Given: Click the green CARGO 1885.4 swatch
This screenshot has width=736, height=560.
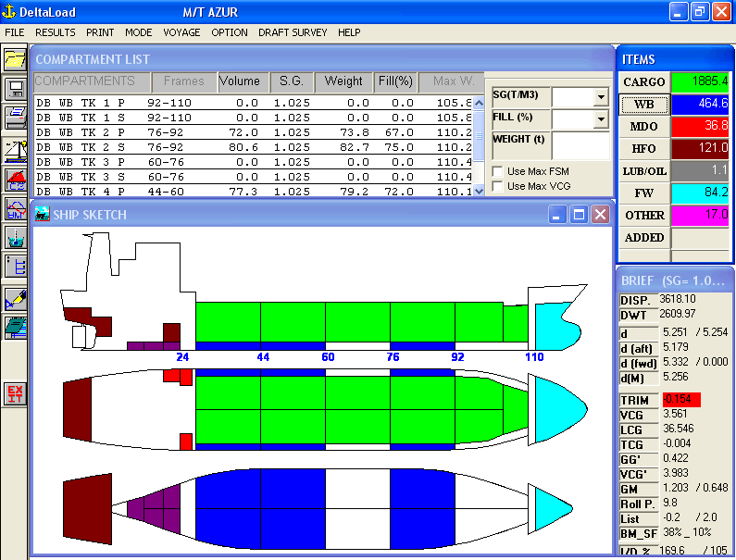Looking at the screenshot, I should [700, 82].
